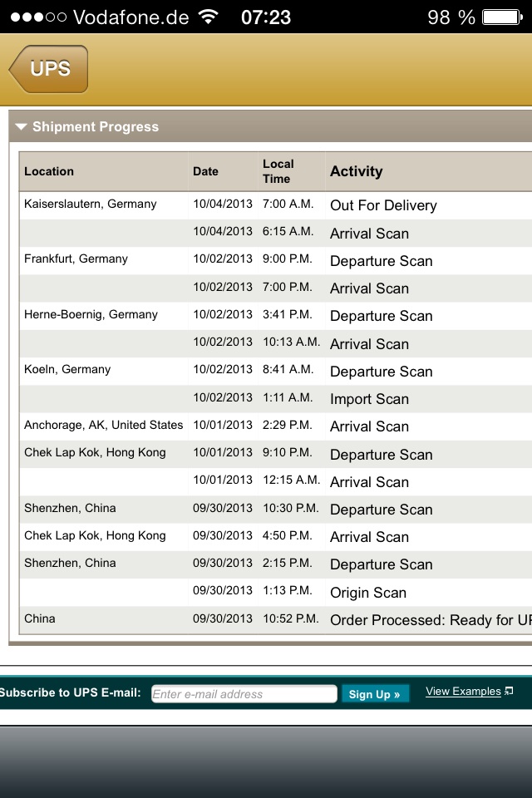This screenshot has width=532, height=798.
Task: Tap the Origin Scan activity entry
Action: click(x=368, y=593)
